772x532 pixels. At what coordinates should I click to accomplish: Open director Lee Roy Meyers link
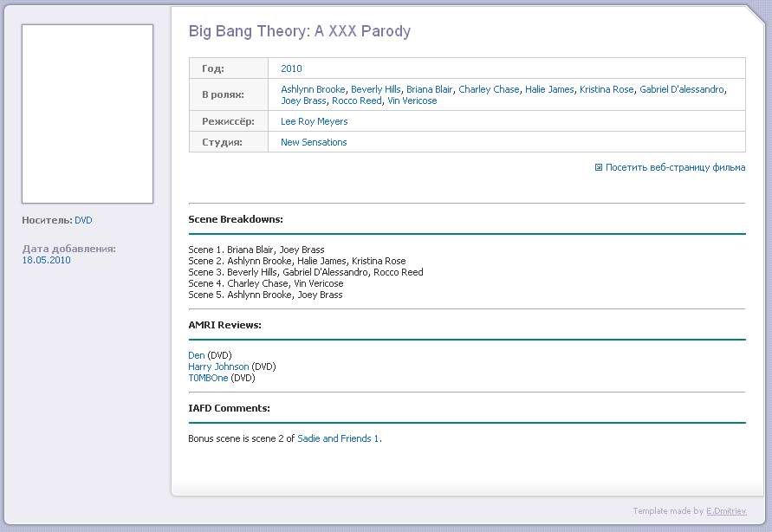[x=315, y=121]
